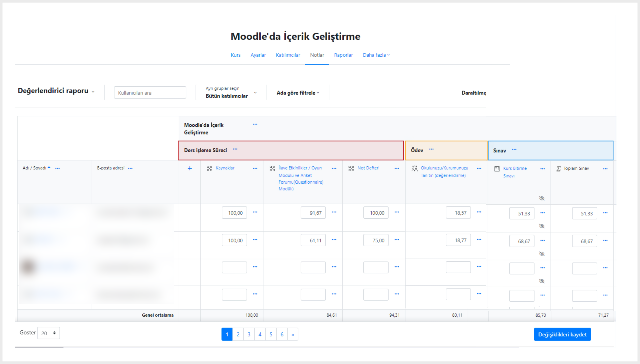This screenshot has width=640, height=364.
Task: Open cell actions next to 61,11 grade
Action: (x=334, y=240)
